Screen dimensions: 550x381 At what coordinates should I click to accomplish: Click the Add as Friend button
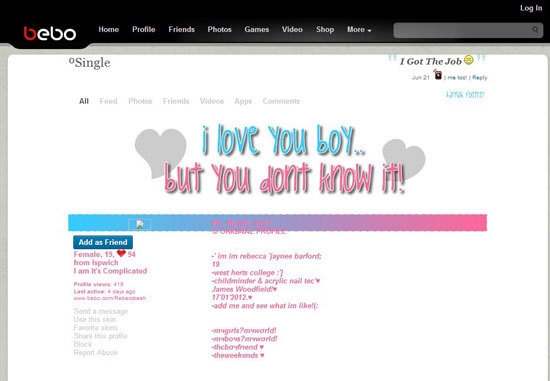point(103,242)
